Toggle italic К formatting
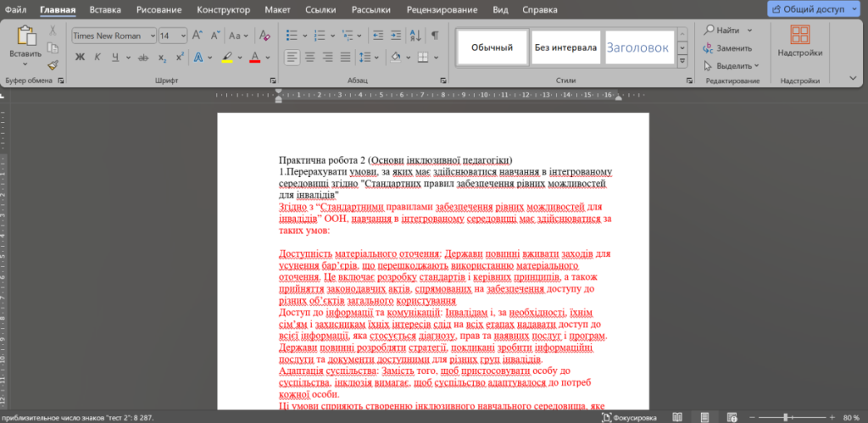868x423 pixels. pos(97,57)
